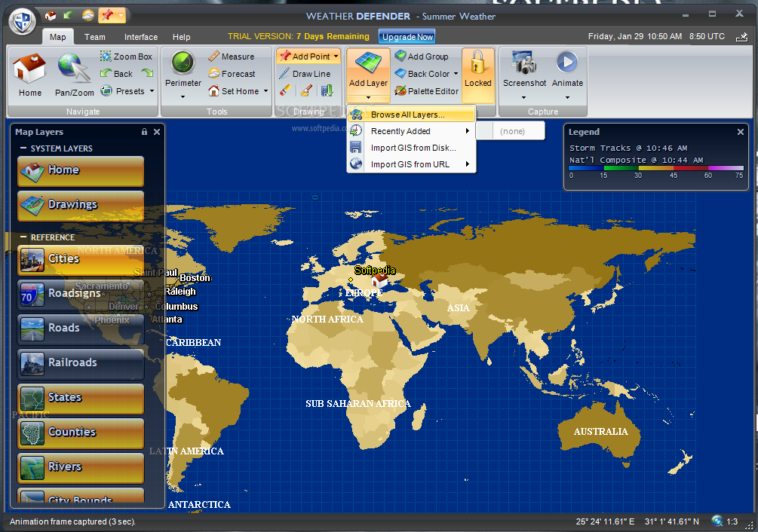Click the house icon in quick access toolbar
758x532 pixels.
[51, 16]
